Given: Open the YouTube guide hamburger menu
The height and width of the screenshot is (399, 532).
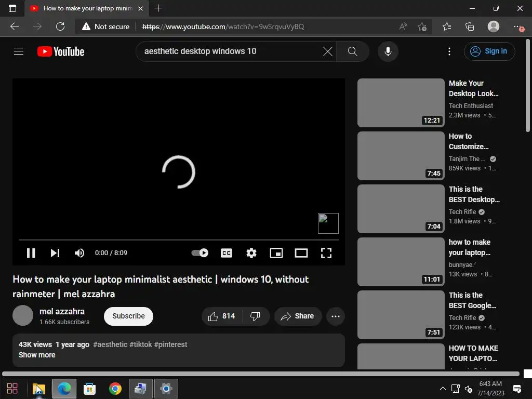Looking at the screenshot, I should point(19,51).
